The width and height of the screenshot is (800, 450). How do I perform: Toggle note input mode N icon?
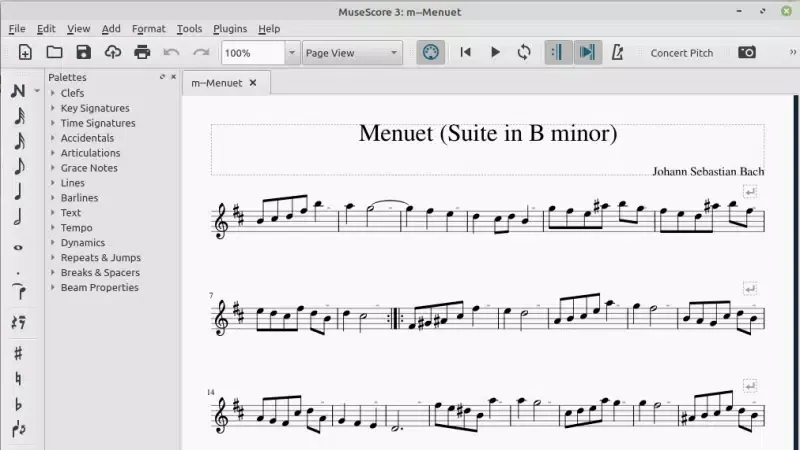pyautogui.click(x=18, y=91)
